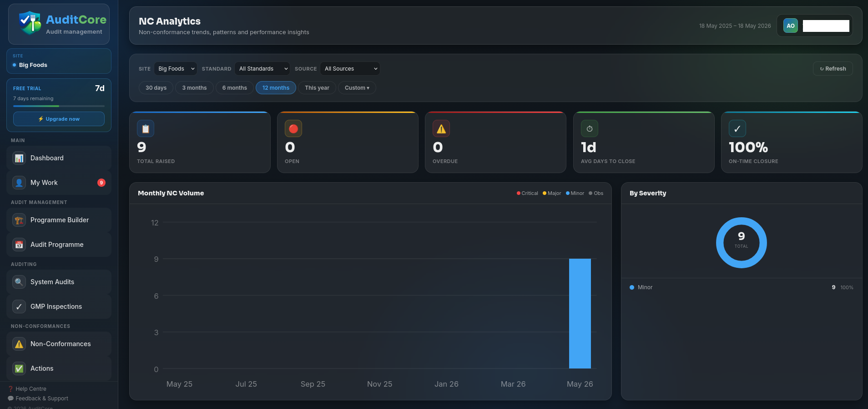The height and width of the screenshot is (409, 868).
Task: Open System Audits page
Action: 59,282
